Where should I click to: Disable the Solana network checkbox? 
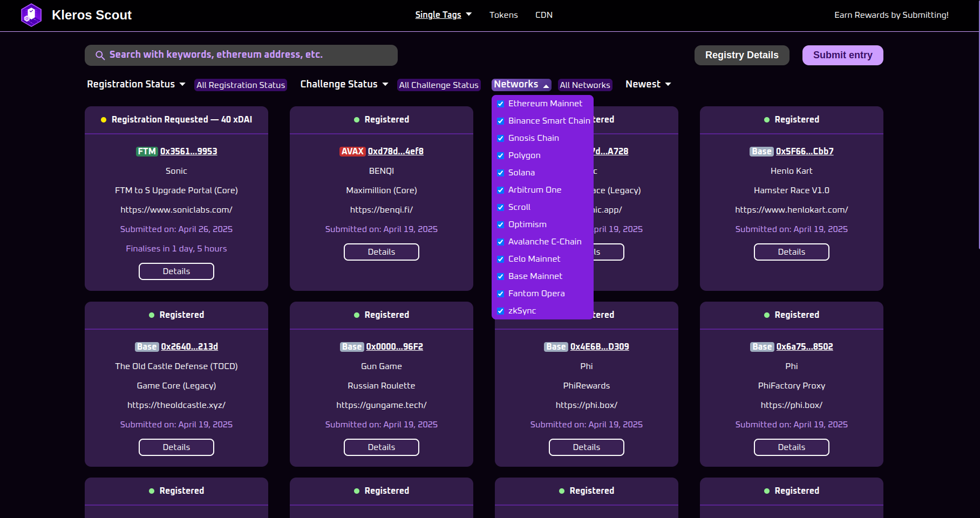500,173
